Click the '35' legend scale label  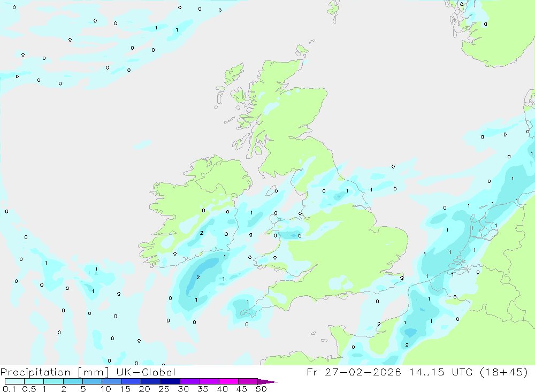tap(203, 389)
